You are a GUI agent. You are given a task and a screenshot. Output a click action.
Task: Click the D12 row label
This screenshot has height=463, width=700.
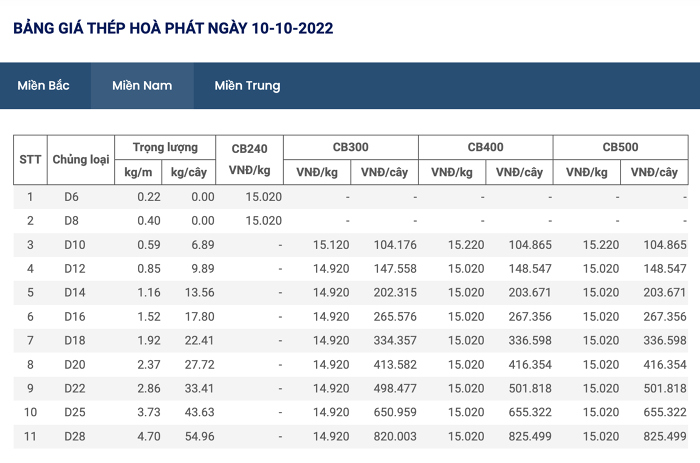75,269
